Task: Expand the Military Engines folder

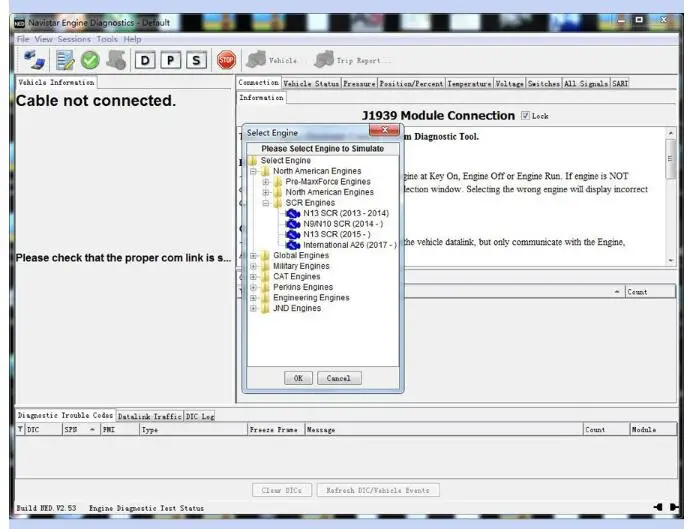Action: pyautogui.click(x=253, y=266)
